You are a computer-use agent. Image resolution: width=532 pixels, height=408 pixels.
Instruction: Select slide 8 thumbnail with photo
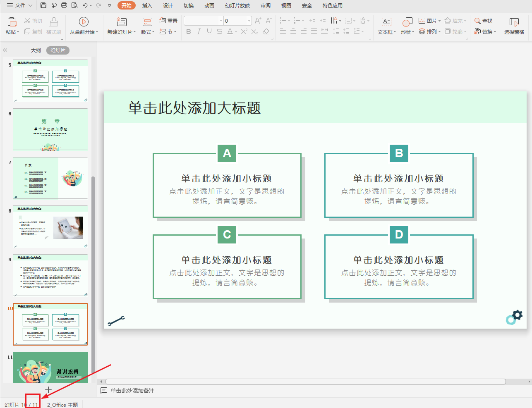[50, 227]
